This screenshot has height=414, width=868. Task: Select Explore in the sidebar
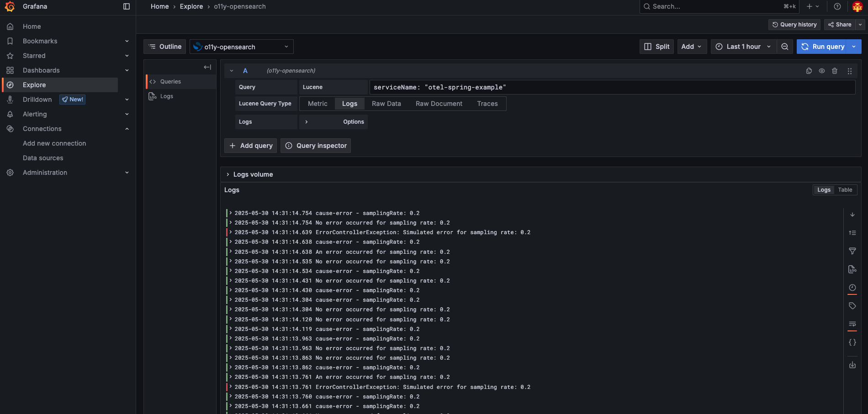pos(60,85)
